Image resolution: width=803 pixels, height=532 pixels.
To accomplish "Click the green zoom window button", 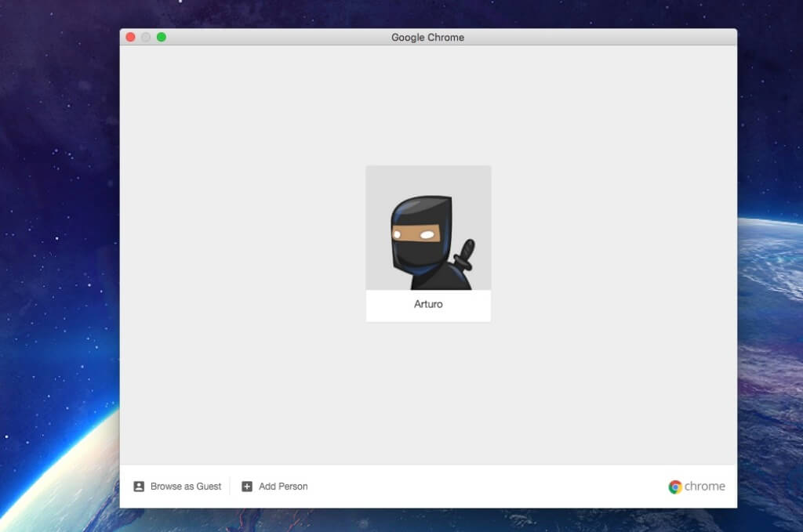I will [162, 37].
